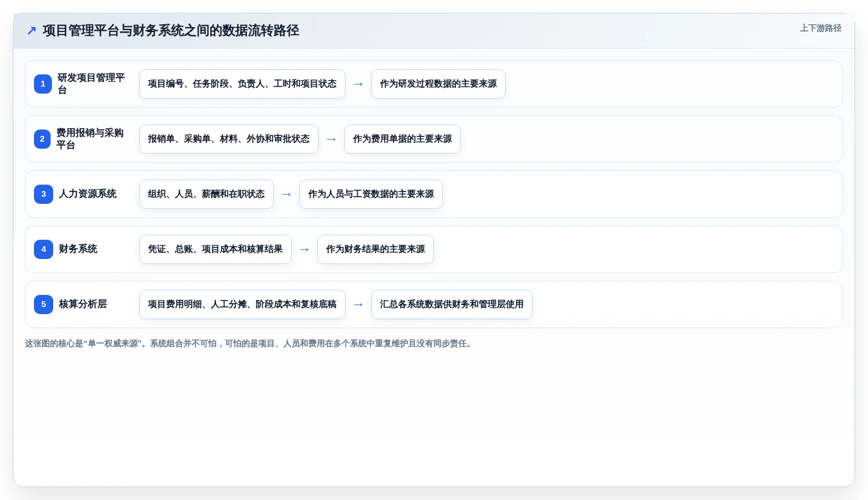Click the arrow in the 核算分析层 row
This screenshot has width=868, height=500.
point(358,304)
